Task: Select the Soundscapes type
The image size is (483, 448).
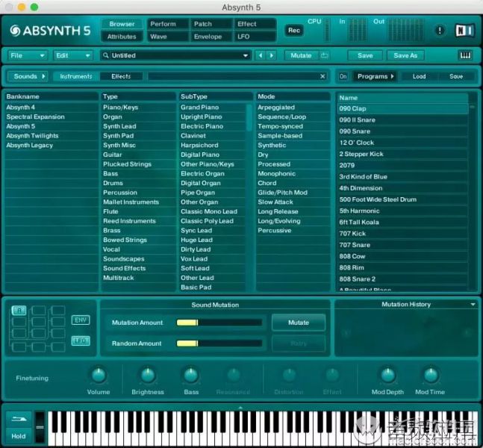Action: pos(138,259)
